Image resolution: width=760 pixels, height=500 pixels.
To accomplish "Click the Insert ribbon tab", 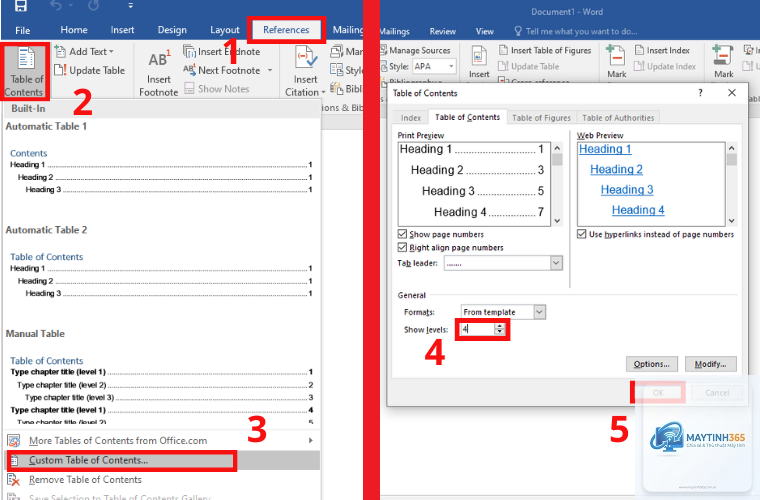I will pos(122,30).
